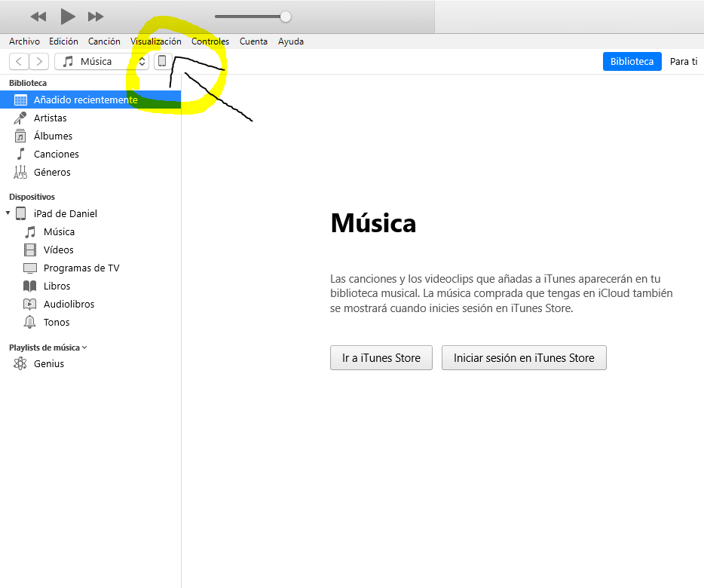Start playback with the Play button
Screen dimensions: 704x588
coord(68,17)
